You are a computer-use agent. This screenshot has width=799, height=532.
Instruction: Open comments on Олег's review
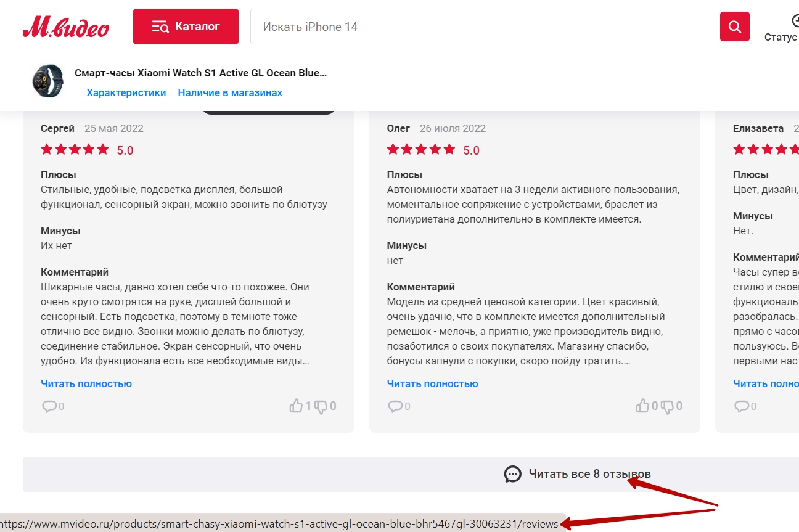pos(395,406)
